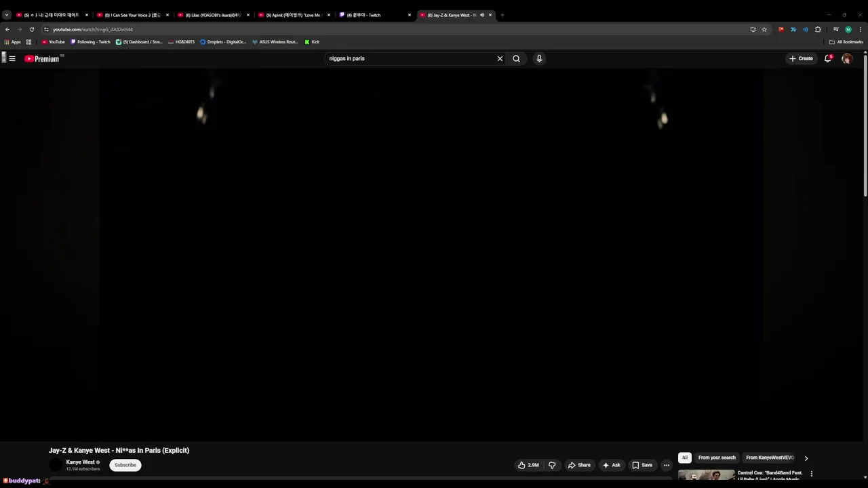This screenshot has height=488, width=868.
Task: Open the blue translate-style extension icon
Action: pos(793,29)
